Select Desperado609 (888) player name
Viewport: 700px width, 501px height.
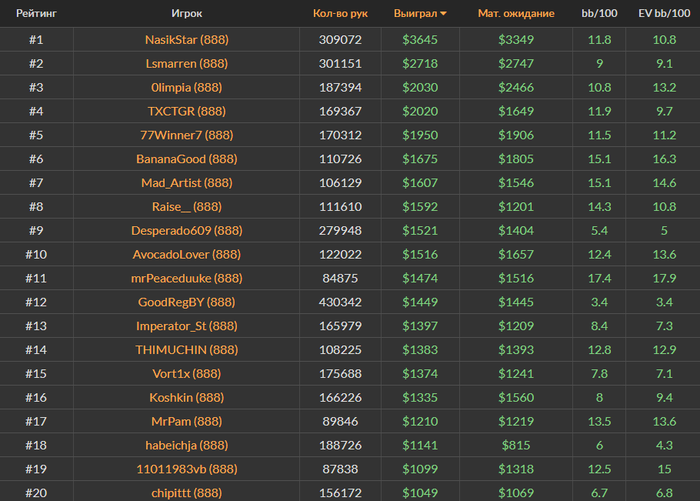187,230
